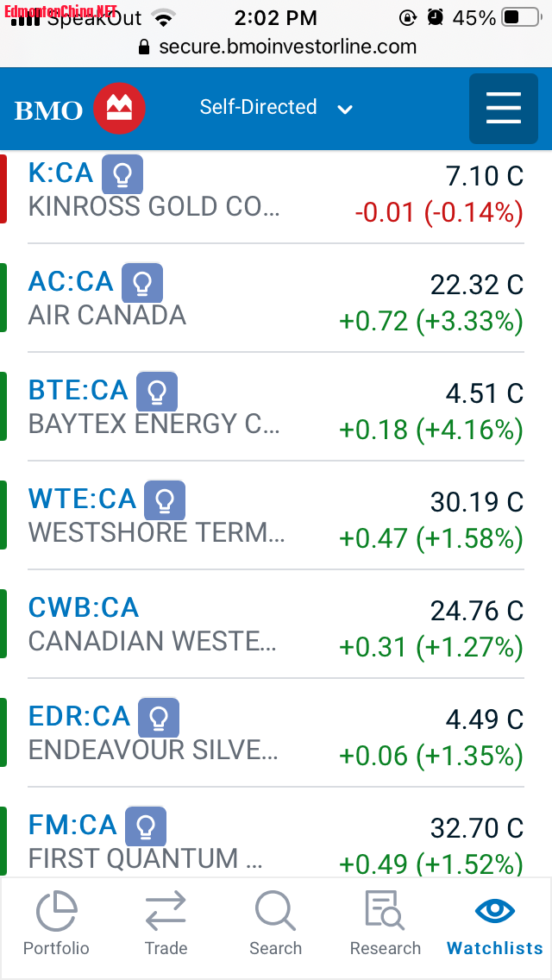552x980 pixels.
Task: Click the BMO logo icon
Action: [x=118, y=109]
